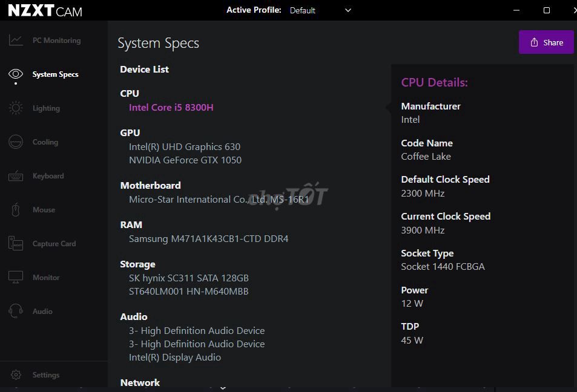Click the 45 W TDP value
The width and height of the screenshot is (577, 392).
pos(412,340)
